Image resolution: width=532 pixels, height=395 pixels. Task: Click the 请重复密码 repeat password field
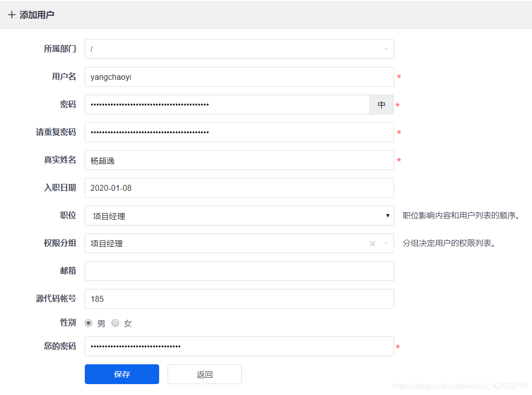click(239, 132)
